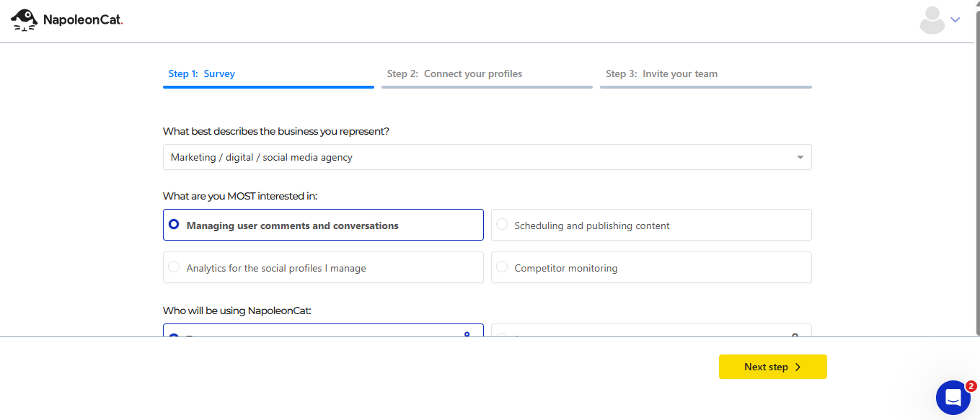Choose the Competitor monitoring option
The width and height of the screenshot is (980, 420).
click(650, 267)
